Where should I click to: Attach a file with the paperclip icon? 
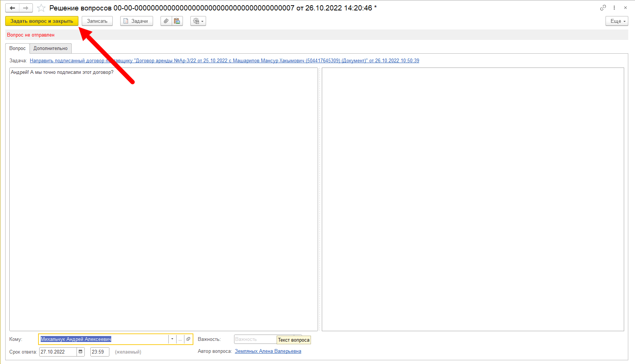pos(166,21)
